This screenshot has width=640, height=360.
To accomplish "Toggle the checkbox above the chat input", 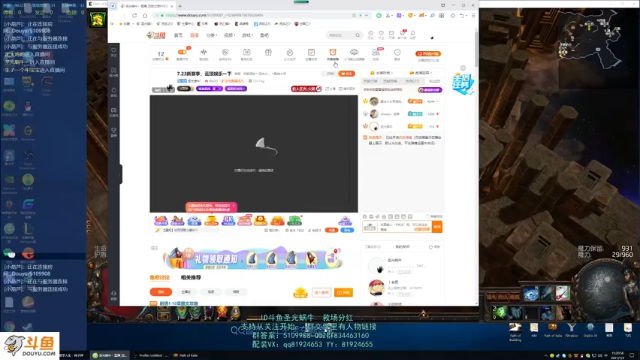I will click(427, 216).
